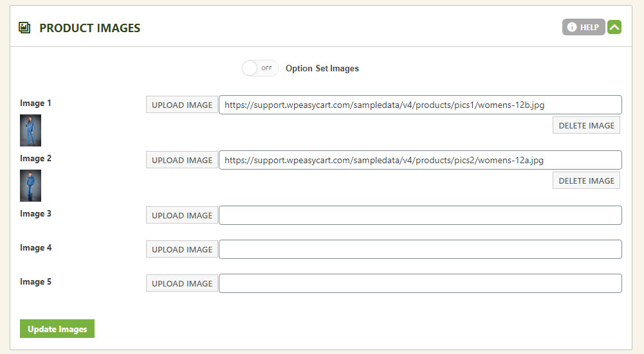Upload an image for Image 1
This screenshot has height=354, width=644.
point(182,105)
